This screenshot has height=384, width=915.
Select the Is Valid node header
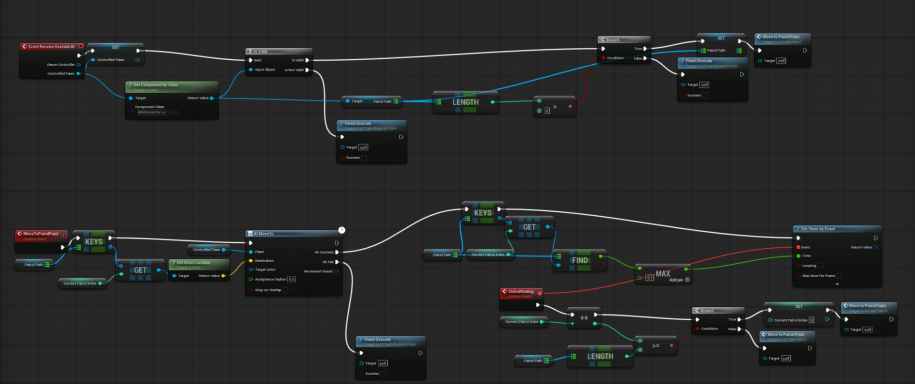click(x=278, y=51)
